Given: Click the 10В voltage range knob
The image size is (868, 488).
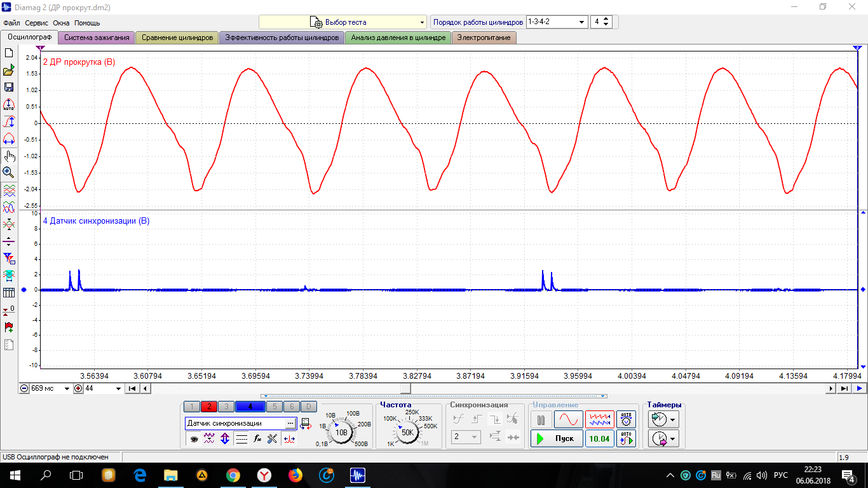Looking at the screenshot, I should pos(341,432).
